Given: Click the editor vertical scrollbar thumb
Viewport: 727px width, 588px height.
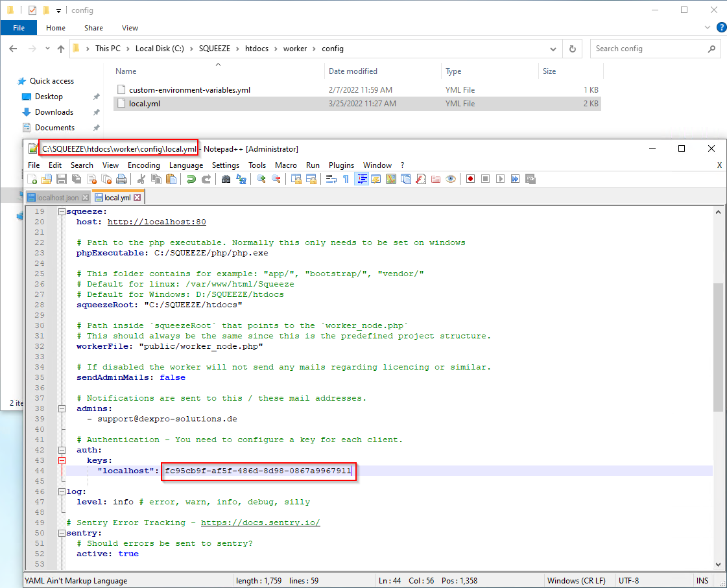Looking at the screenshot, I should tap(718, 347).
